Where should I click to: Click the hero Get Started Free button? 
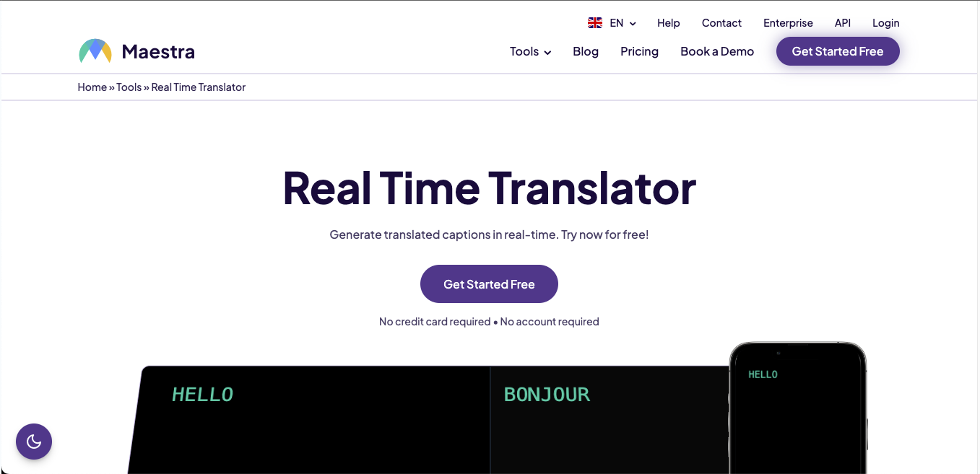coord(489,284)
